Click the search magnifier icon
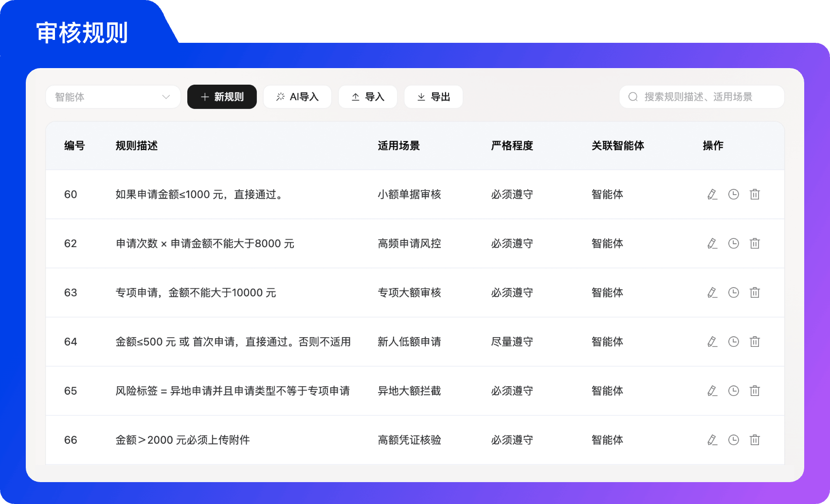The height and width of the screenshot is (504, 830). [x=633, y=97]
